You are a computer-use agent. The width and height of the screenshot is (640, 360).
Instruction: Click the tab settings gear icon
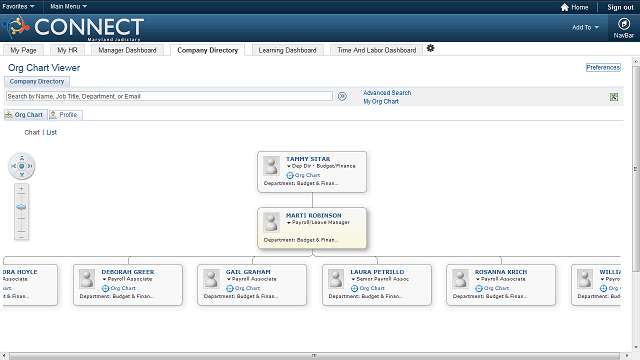pyautogui.click(x=430, y=48)
